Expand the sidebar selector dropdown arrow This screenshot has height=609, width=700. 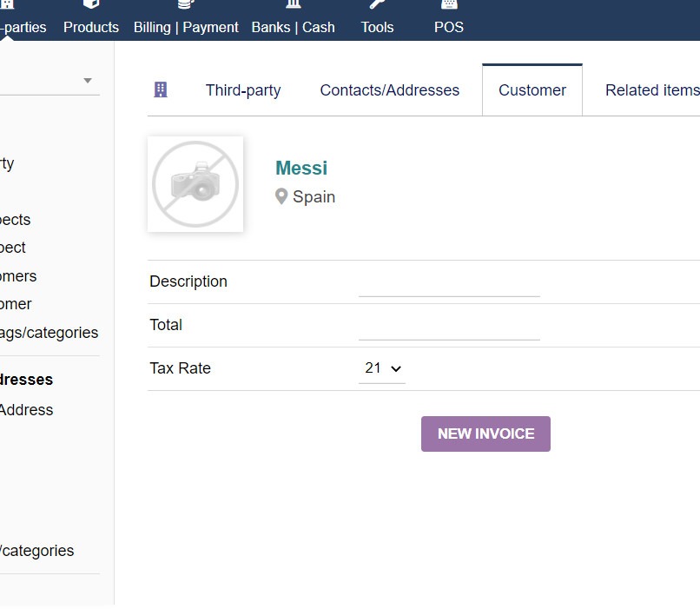pyautogui.click(x=88, y=81)
